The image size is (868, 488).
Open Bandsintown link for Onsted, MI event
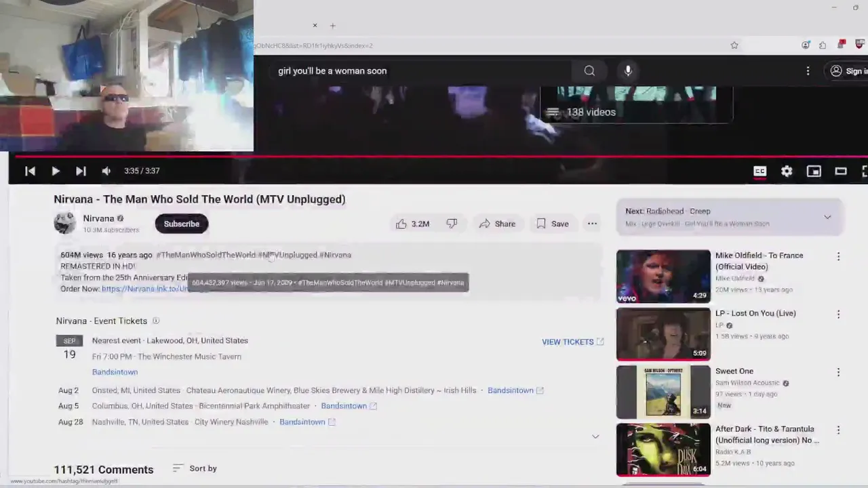pos(515,390)
